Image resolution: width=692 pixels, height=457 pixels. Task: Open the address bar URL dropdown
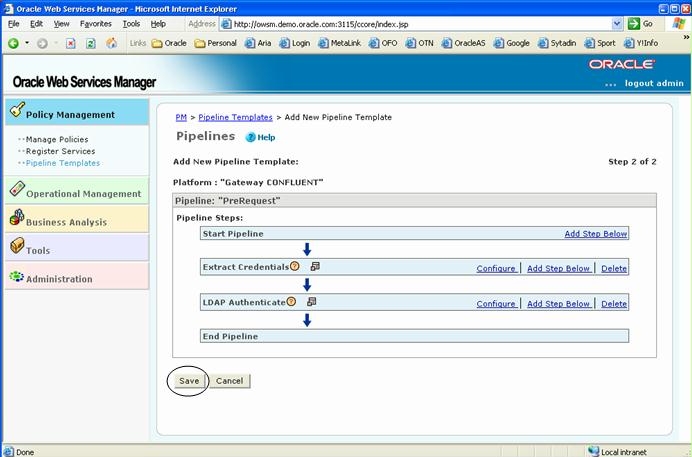[x=618, y=23]
